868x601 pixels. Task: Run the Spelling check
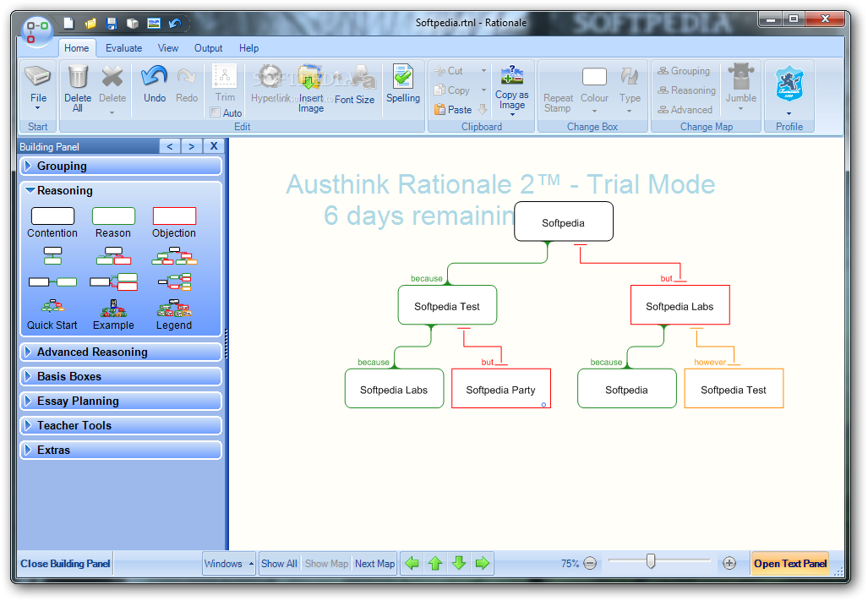[403, 85]
